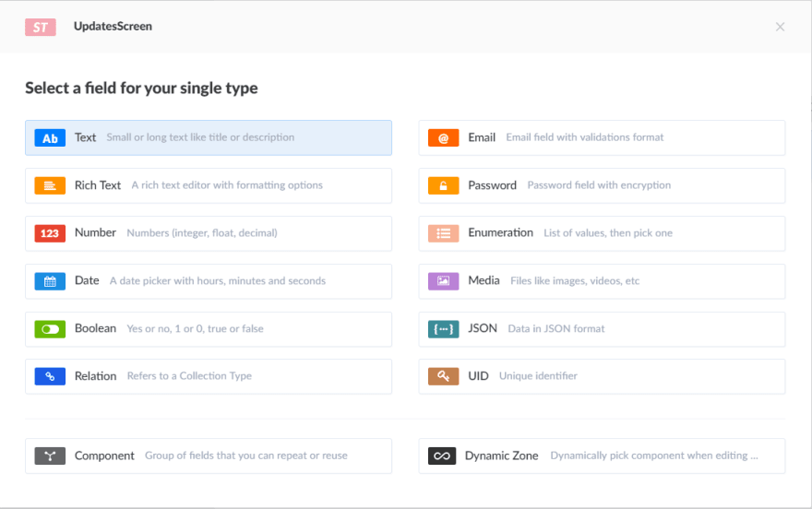Click 'Group of fields that you can repeat or reuse'

point(246,456)
